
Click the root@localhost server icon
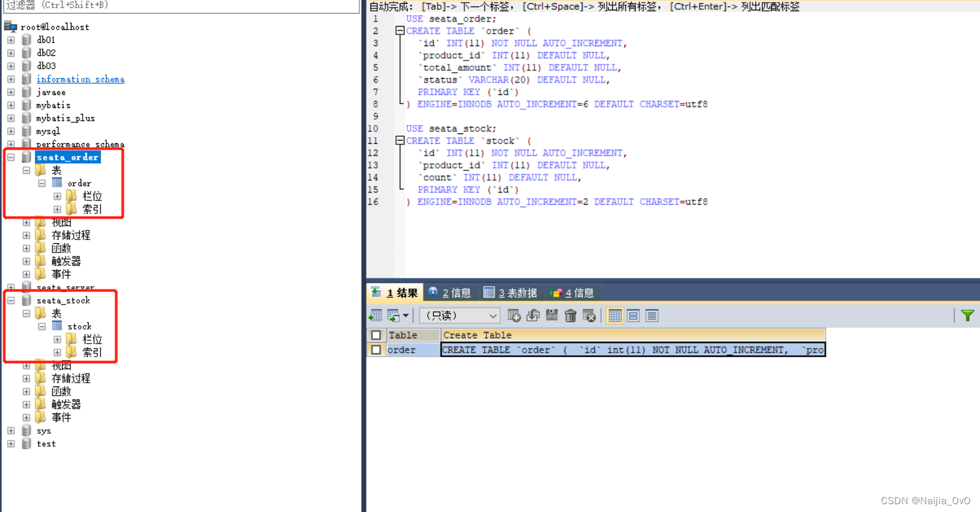pos(10,27)
